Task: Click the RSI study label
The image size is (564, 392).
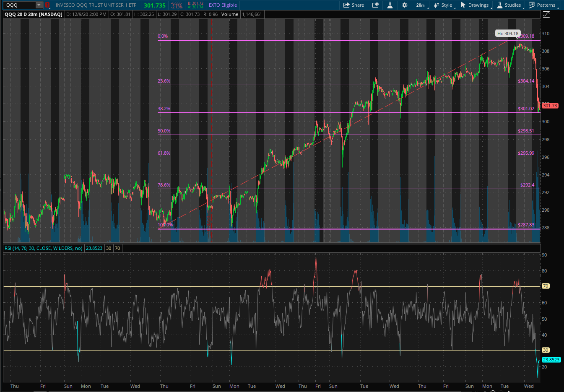Action: [43, 248]
